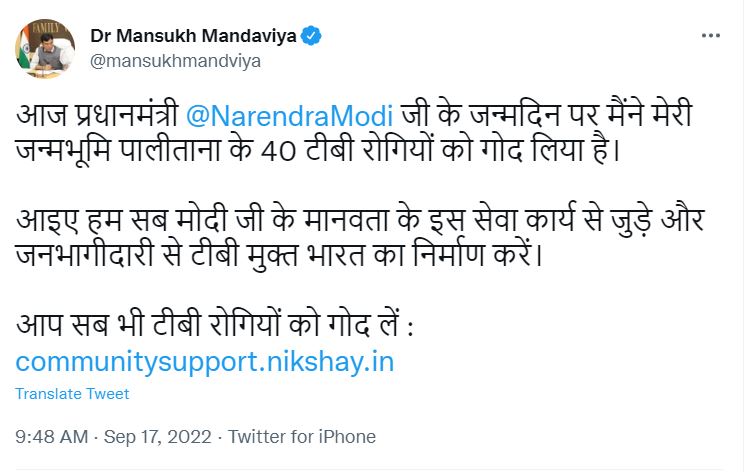Open the Sep 17, 2022 date link
The width and height of the screenshot is (752, 472).
tap(157, 437)
